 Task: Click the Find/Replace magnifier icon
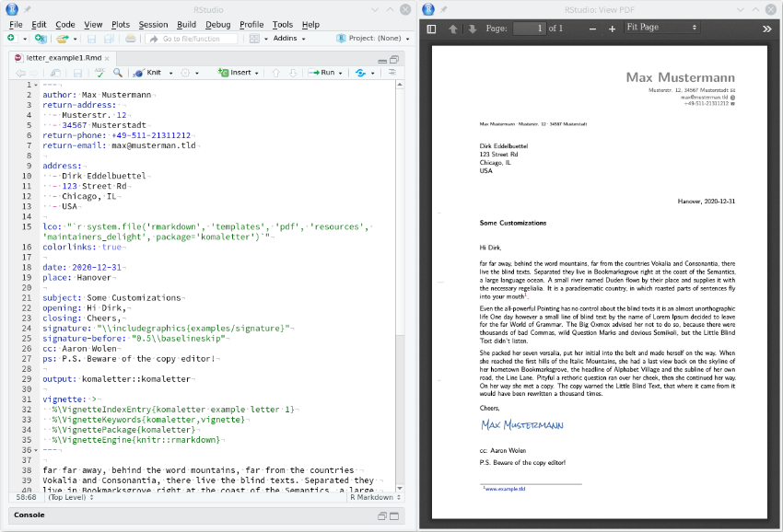117,73
